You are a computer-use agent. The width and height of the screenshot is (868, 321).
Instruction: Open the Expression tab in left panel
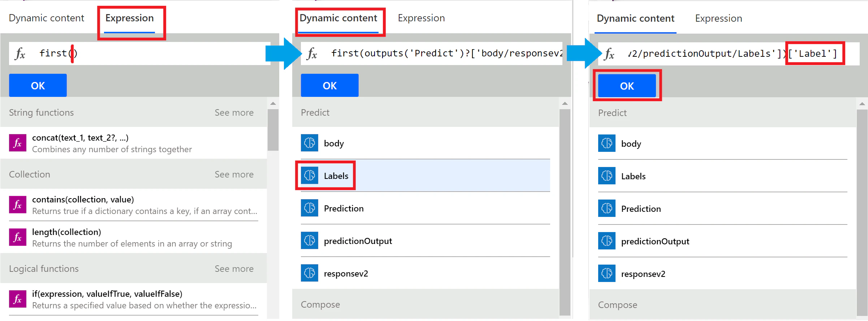click(x=129, y=18)
